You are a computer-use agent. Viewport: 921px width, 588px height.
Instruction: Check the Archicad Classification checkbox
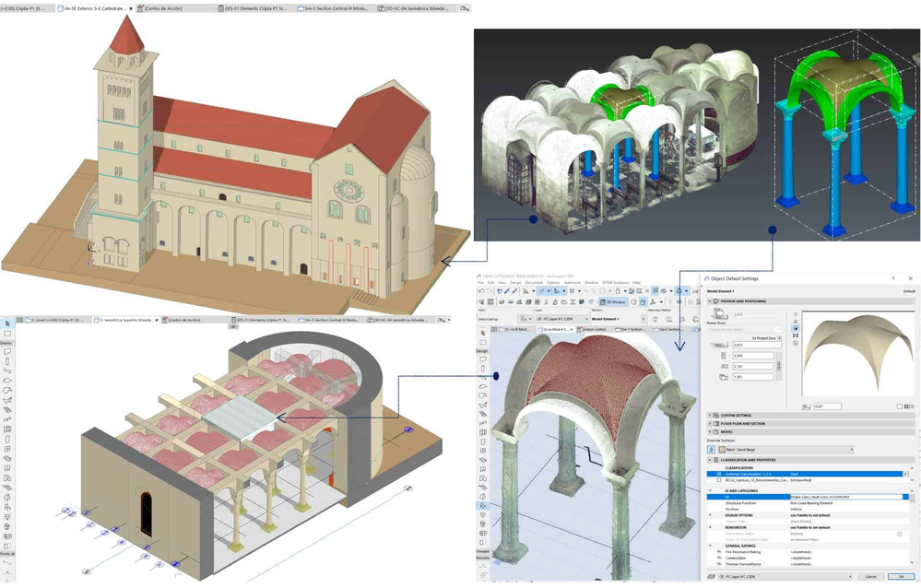tap(719, 474)
